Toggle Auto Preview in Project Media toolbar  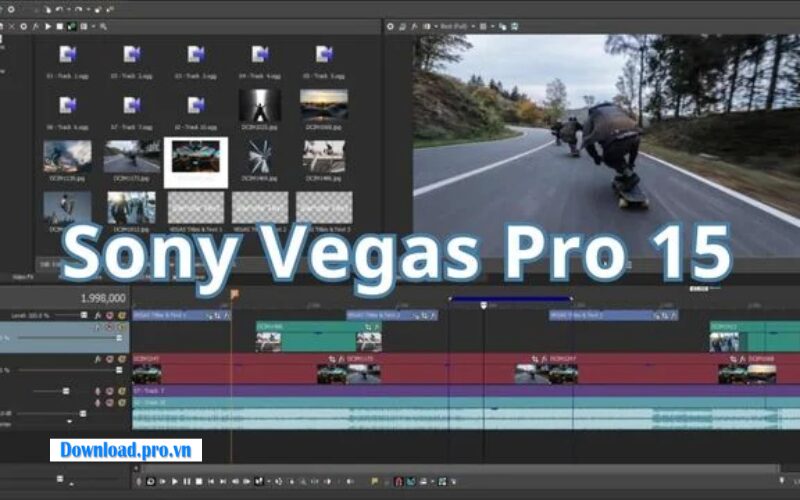click(71, 27)
